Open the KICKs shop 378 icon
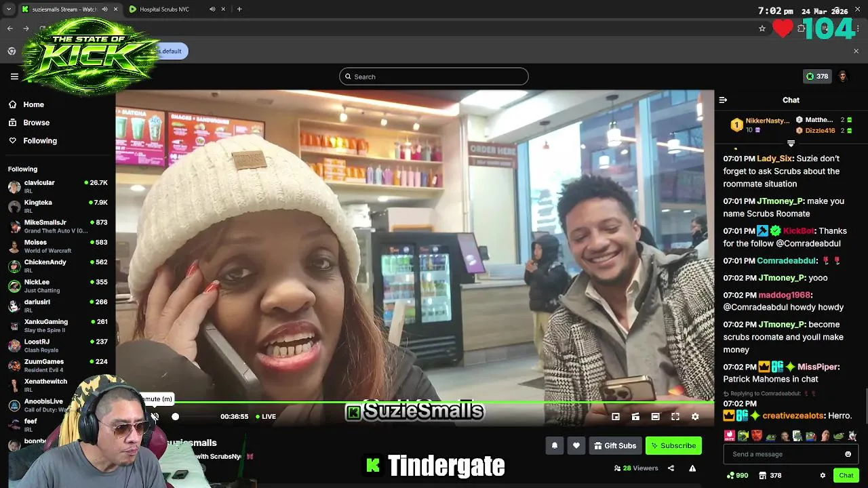This screenshot has width=868, height=488. tap(770, 475)
